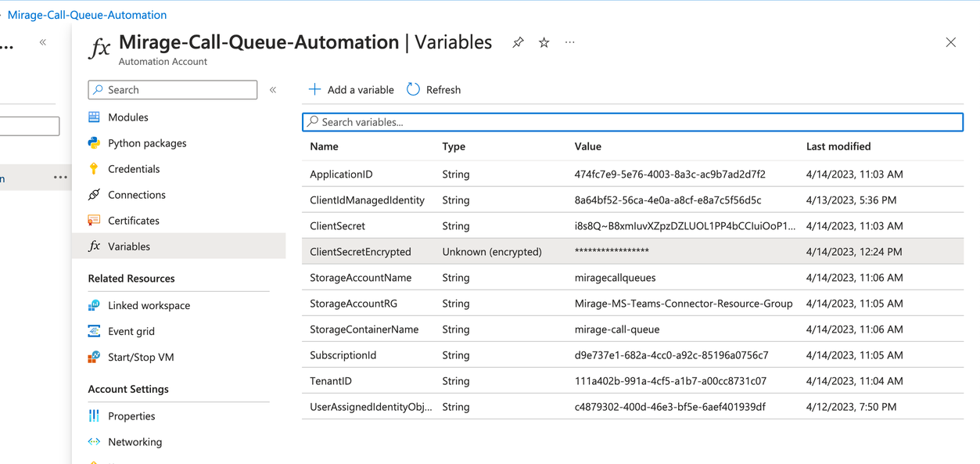
Task: Select the Python packages icon
Action: coord(94,143)
